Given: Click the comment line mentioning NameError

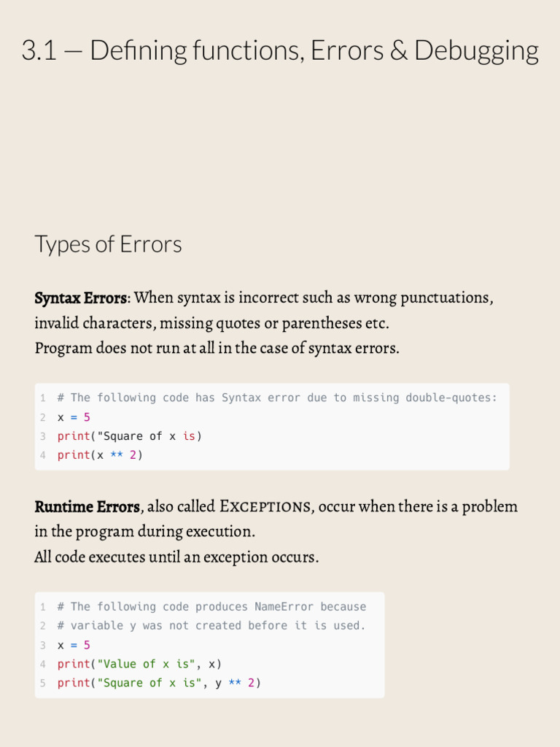Looking at the screenshot, I should tap(211, 607).
